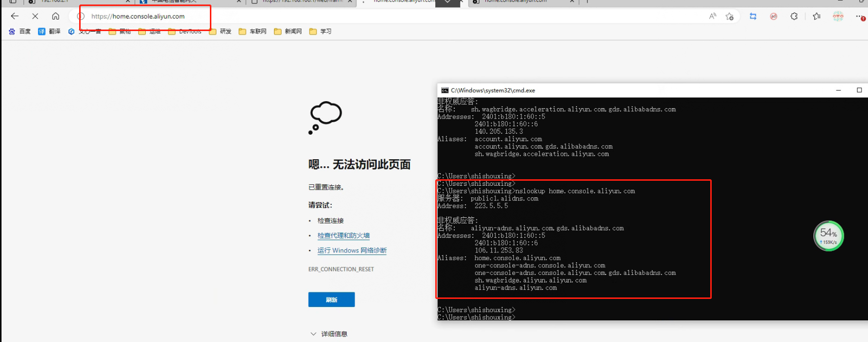The width and height of the screenshot is (868, 342).
Task: Click the public1.alidns.com server line
Action: pyautogui.click(x=488, y=199)
